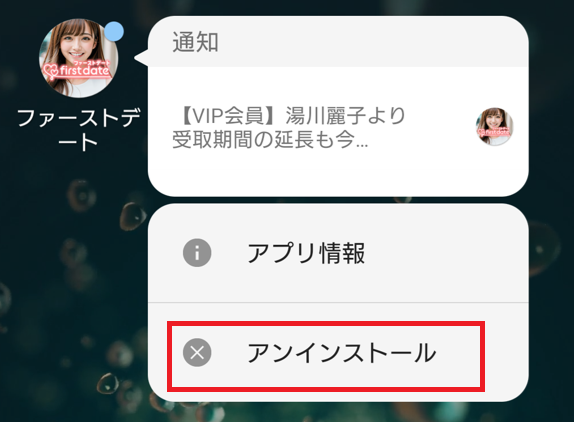Click inside the red highlighted box

tap(326, 356)
